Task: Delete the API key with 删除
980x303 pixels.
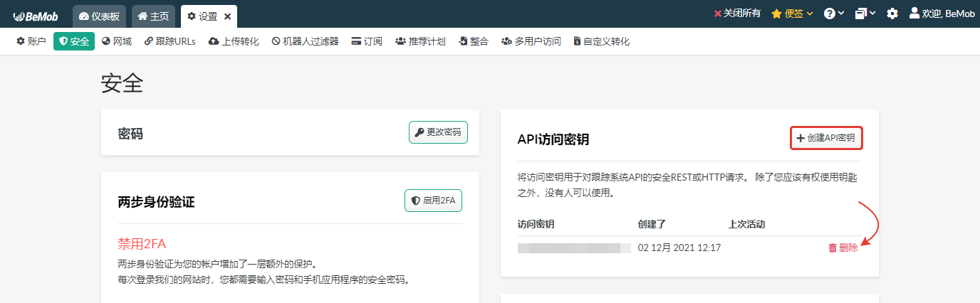Action: tap(843, 248)
